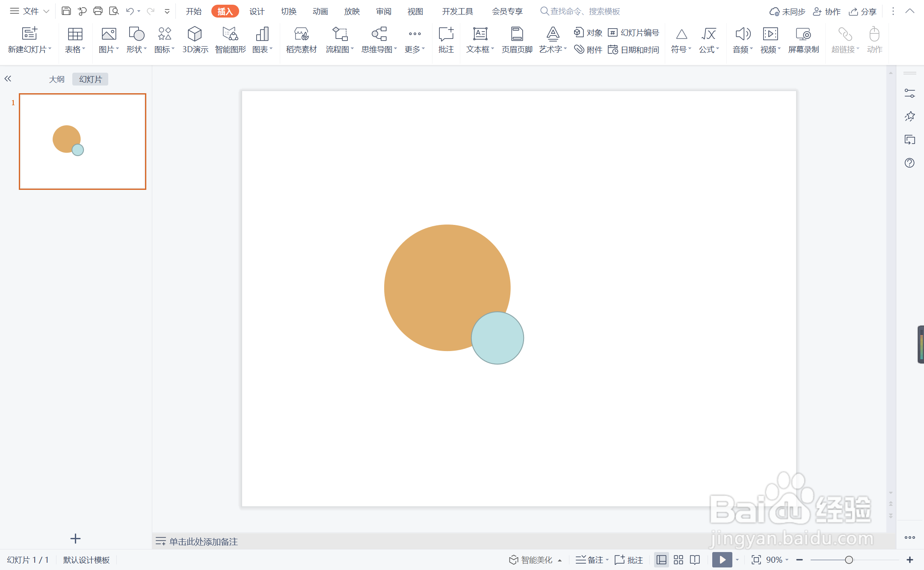Click the 查找命令 search box
The width and height of the screenshot is (924, 570).
click(580, 11)
